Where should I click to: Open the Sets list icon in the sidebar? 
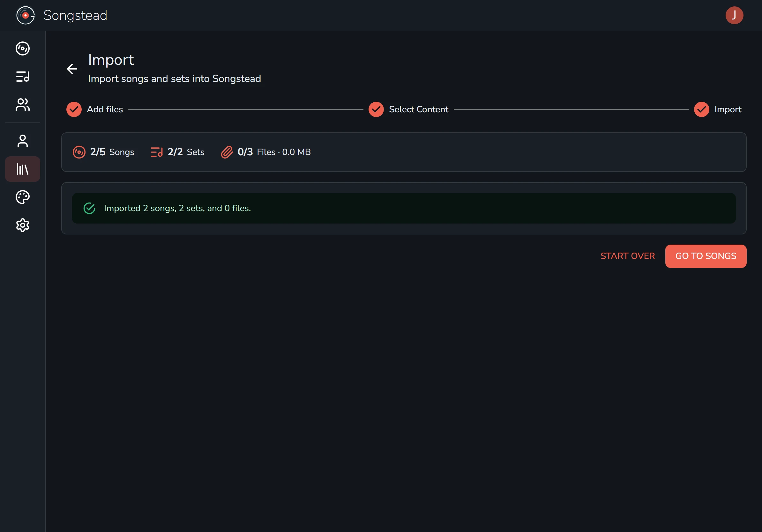23,77
